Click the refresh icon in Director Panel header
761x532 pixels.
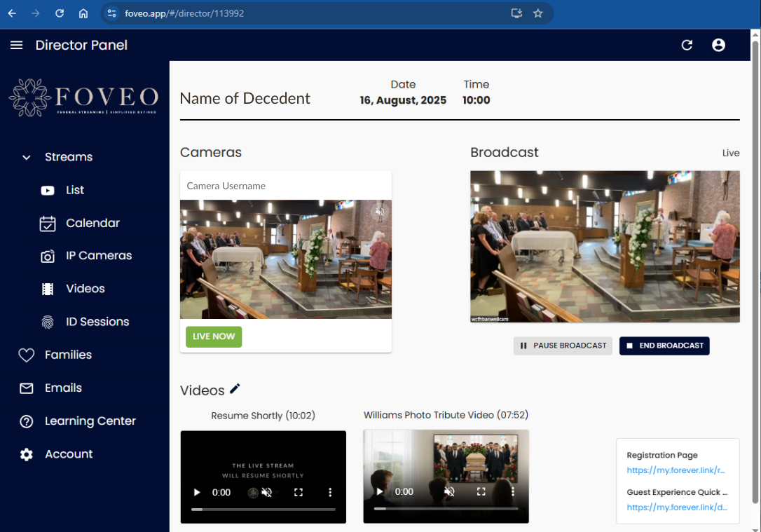pyautogui.click(x=687, y=45)
